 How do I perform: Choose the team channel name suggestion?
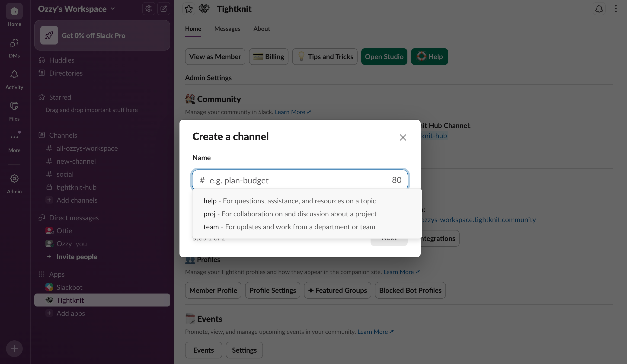pyautogui.click(x=307, y=227)
